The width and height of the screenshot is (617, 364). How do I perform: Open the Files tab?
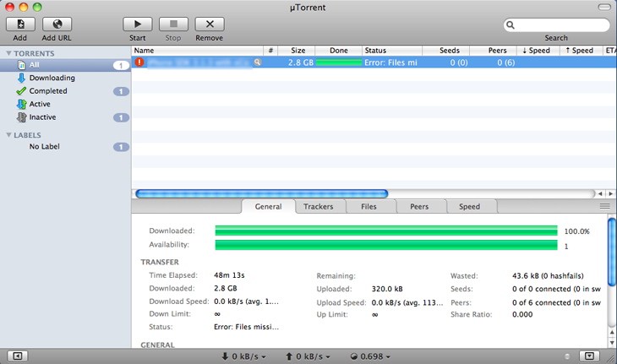point(369,206)
